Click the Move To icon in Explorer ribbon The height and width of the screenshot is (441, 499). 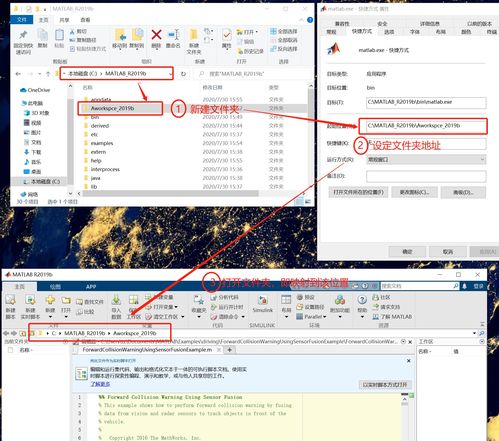[x=120, y=35]
